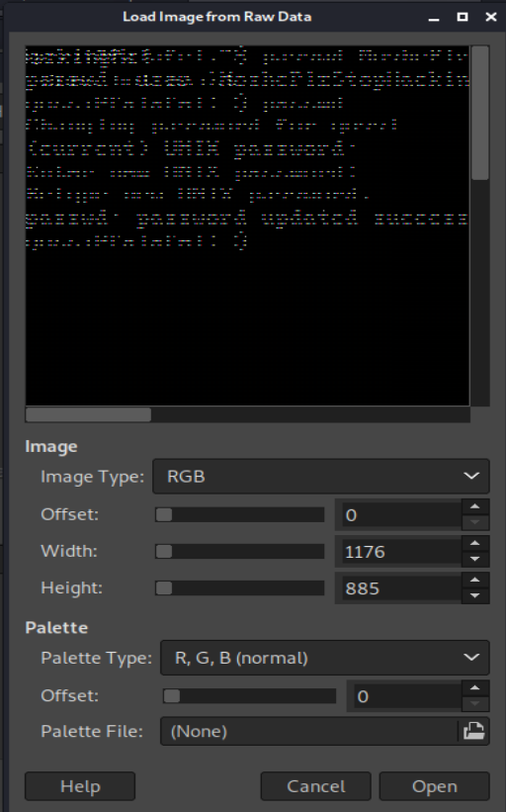Click the Open button
This screenshot has height=812, width=506.
tap(434, 786)
